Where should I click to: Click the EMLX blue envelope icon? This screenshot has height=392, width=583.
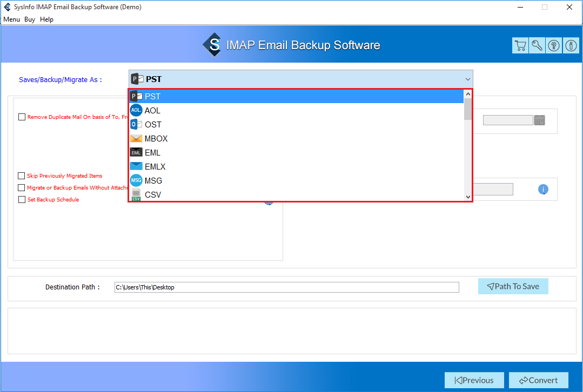point(136,166)
